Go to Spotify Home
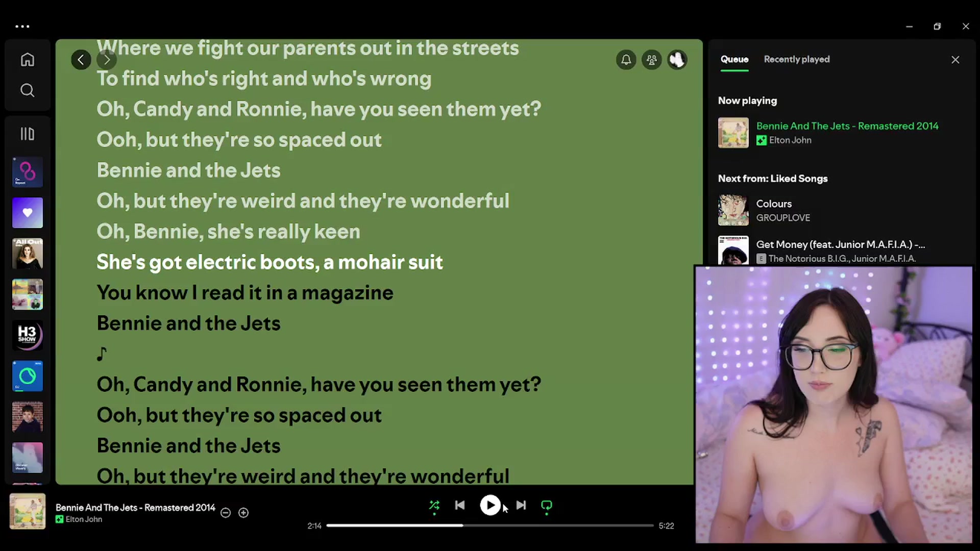The image size is (980, 551). coord(28,60)
